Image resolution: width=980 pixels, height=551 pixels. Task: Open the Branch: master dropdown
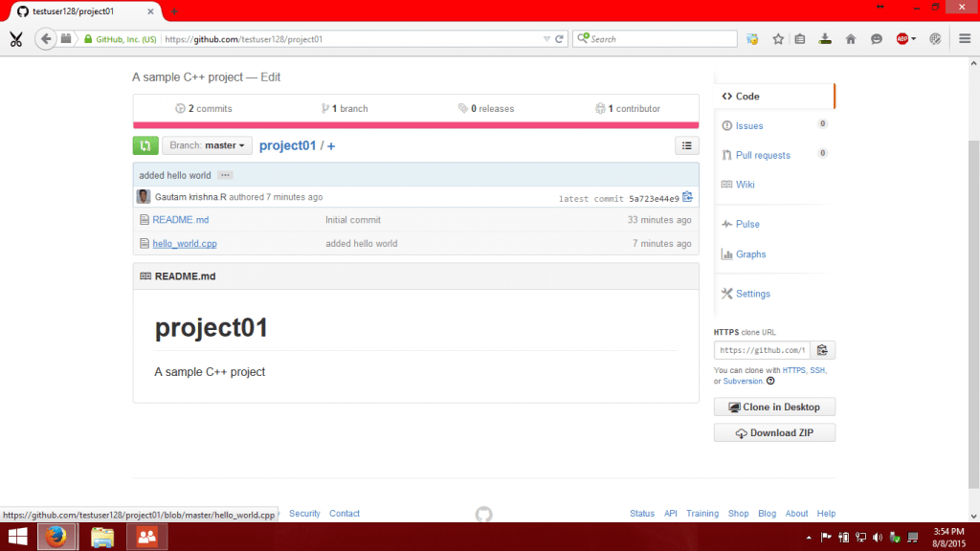pyautogui.click(x=207, y=145)
